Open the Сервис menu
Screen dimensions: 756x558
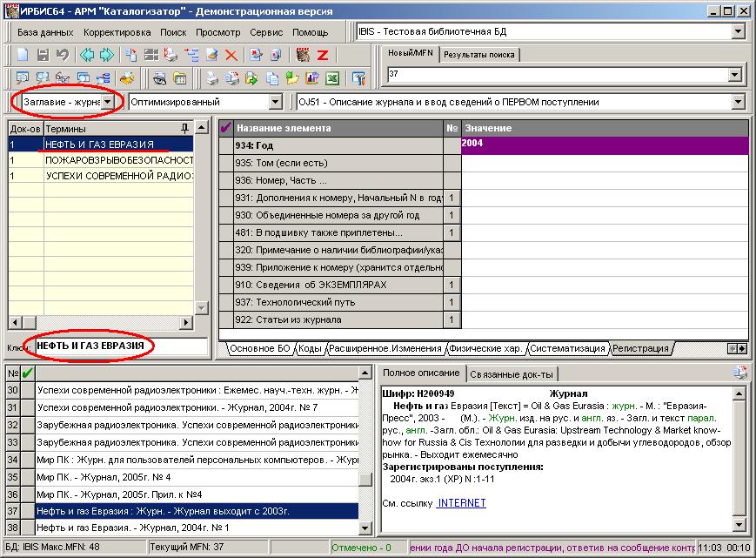[x=266, y=32]
